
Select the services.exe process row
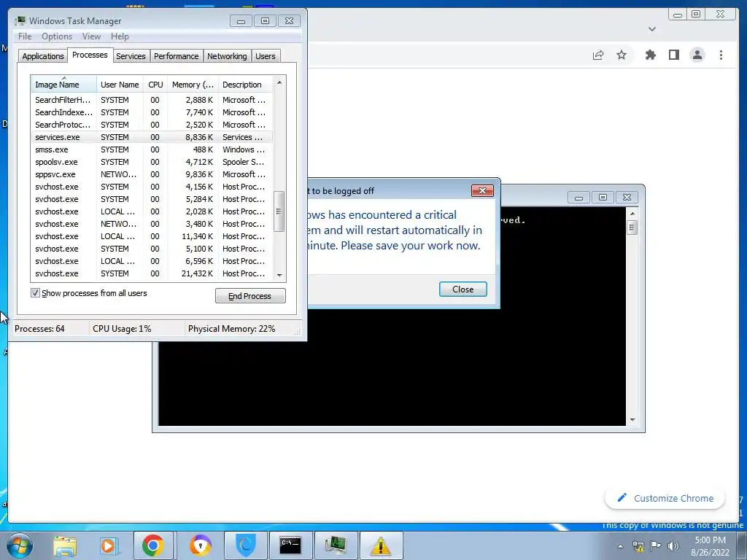[152, 137]
